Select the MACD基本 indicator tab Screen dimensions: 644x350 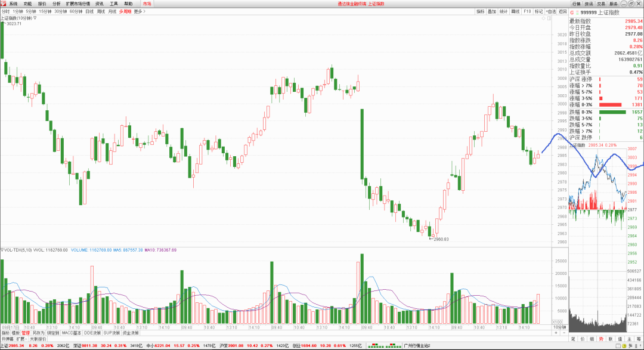point(71,333)
